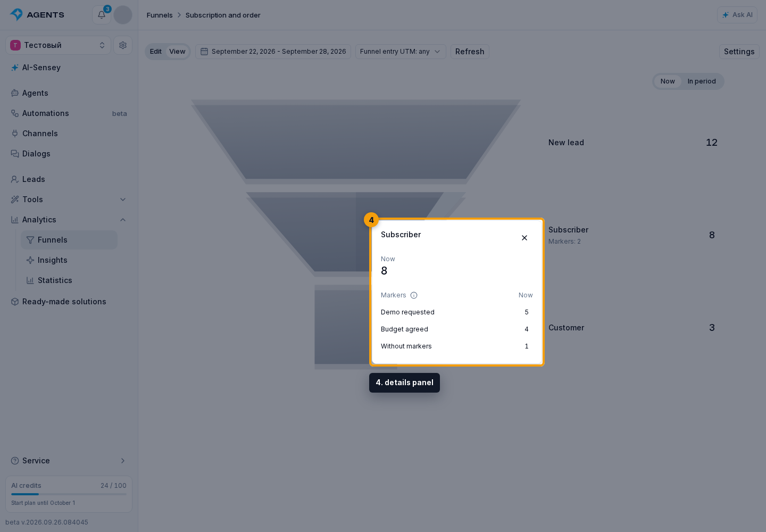The width and height of the screenshot is (766, 532).
Task: Click Demo requested marker row
Action: [456, 312]
